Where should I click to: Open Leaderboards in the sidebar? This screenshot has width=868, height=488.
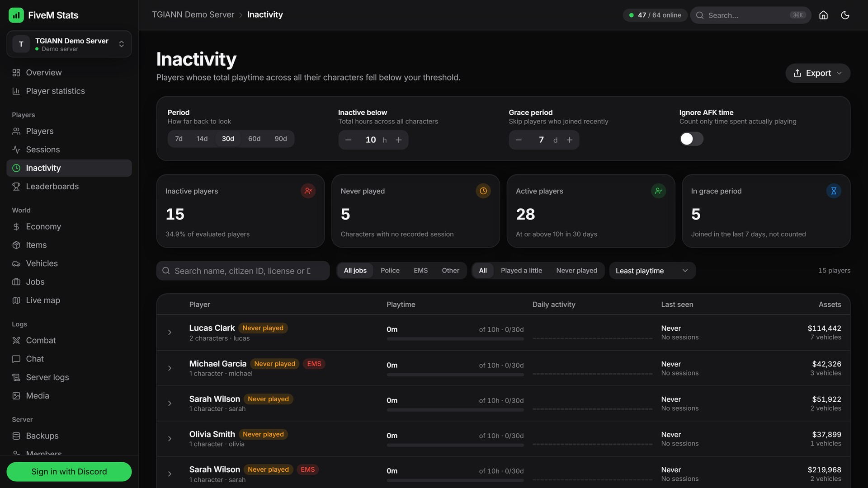69,187
